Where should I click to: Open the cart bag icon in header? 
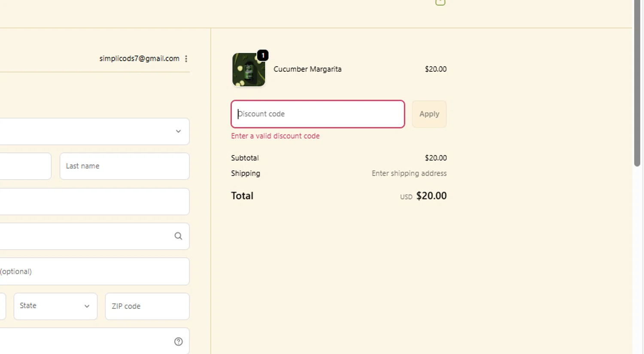click(440, 2)
